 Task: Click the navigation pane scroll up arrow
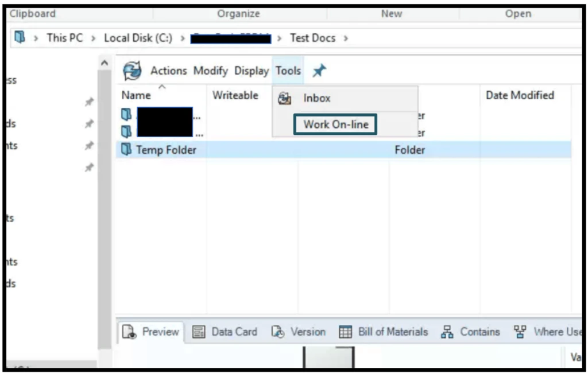104,62
